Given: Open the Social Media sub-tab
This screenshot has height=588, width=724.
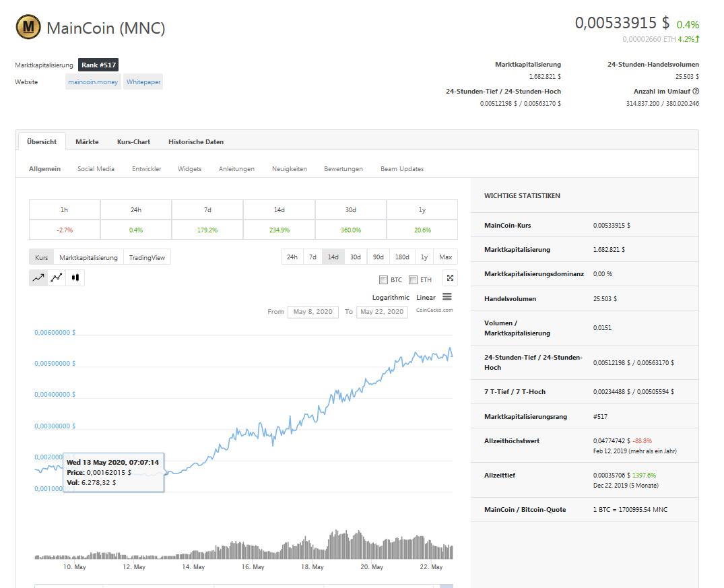Looking at the screenshot, I should pyautogui.click(x=96, y=169).
